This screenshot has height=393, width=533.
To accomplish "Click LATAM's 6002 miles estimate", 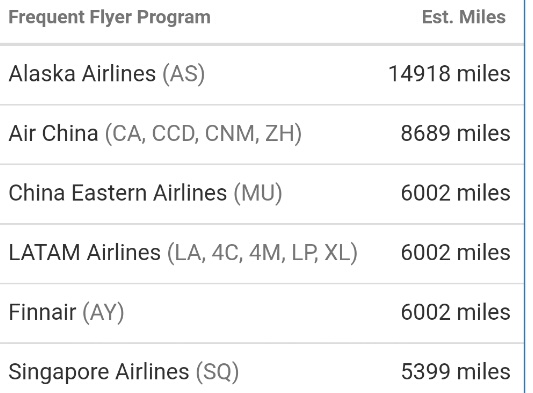I will 455,253.
